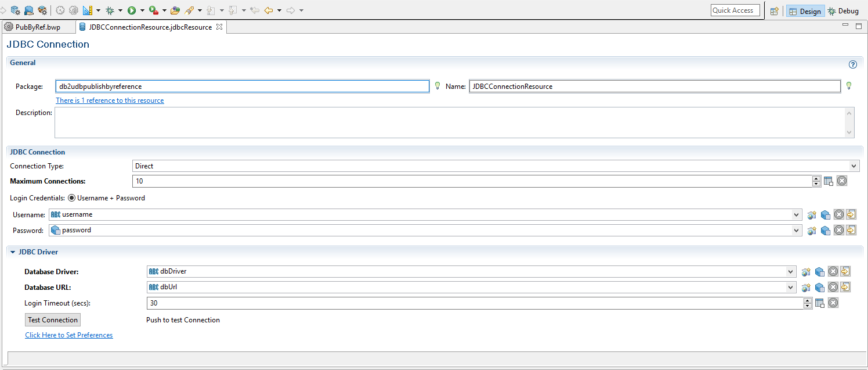This screenshot has height=370, width=868.
Task: Open the Database Driver dropdown
Action: click(790, 271)
